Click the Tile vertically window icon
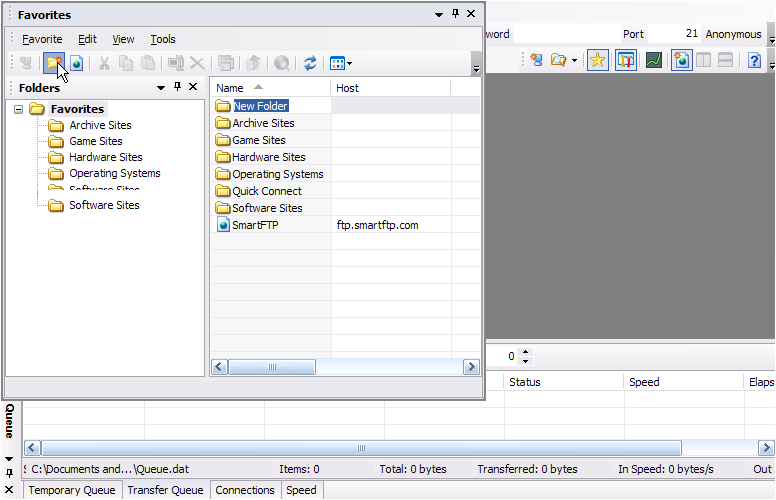The height and width of the screenshot is (500, 776). coord(703,60)
